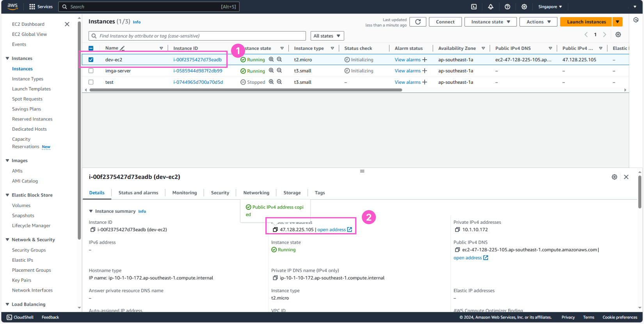
Task: Open address link next to public IPv4
Action: pos(334,230)
